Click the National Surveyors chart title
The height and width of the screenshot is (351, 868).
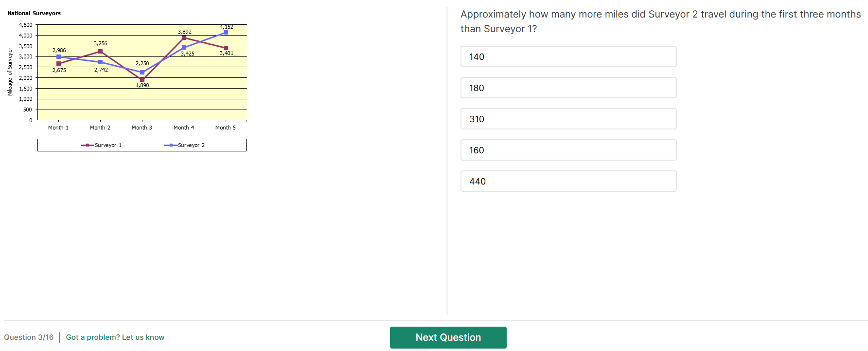(x=34, y=13)
